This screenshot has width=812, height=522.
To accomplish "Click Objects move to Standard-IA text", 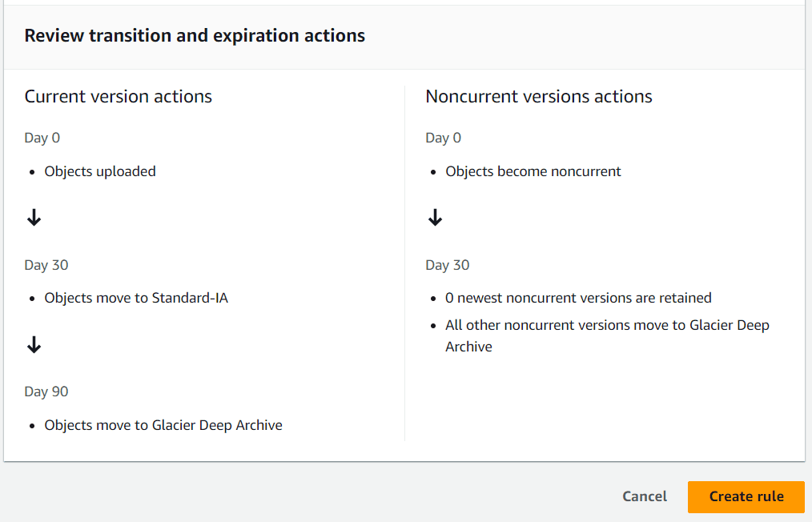I will (x=136, y=299).
